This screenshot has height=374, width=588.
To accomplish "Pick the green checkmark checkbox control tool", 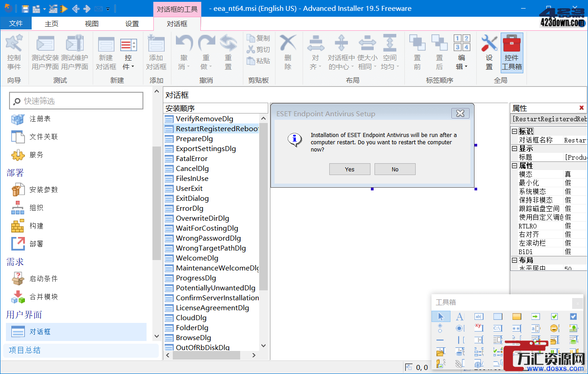I will tap(555, 317).
